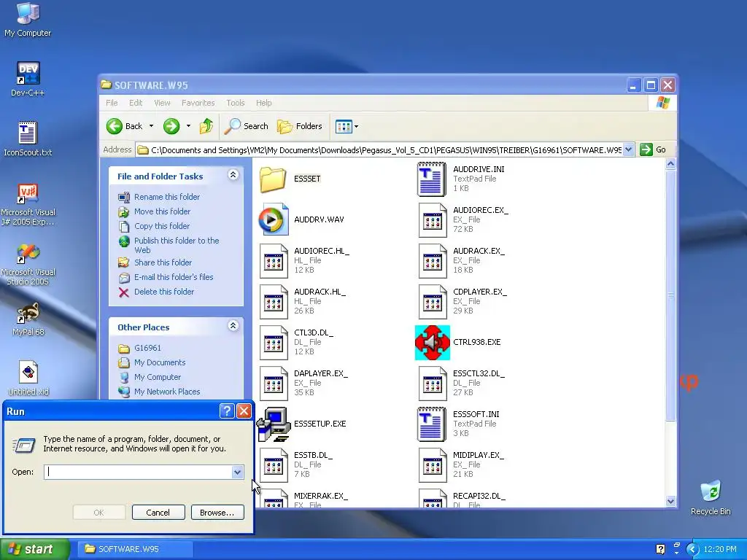Select the DAPLAYER.EX_ file icon
747x560 pixels.
[x=274, y=384]
